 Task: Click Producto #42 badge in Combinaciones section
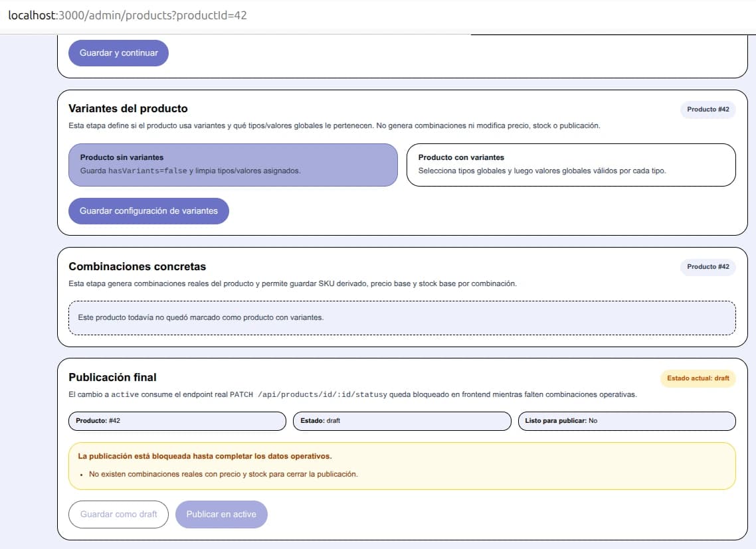[708, 267]
